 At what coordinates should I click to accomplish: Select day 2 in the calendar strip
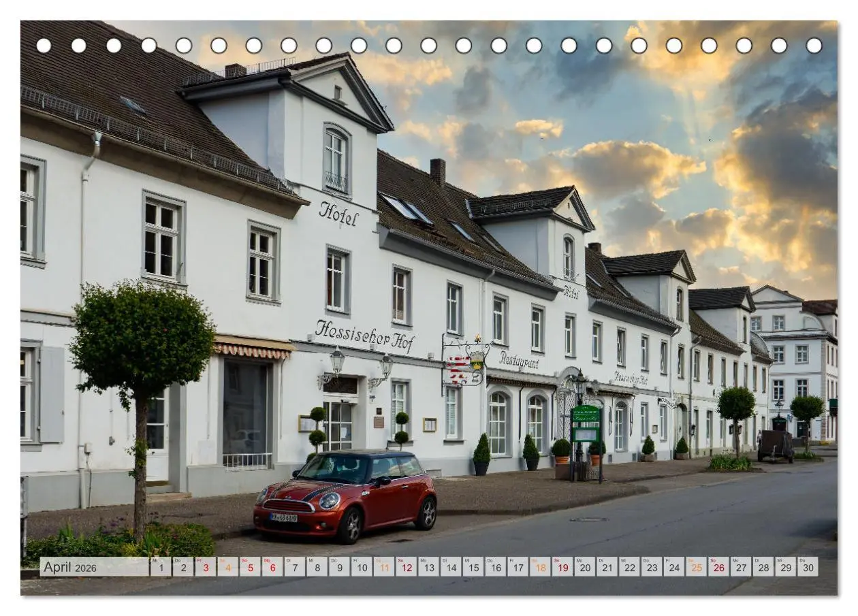click(x=183, y=567)
